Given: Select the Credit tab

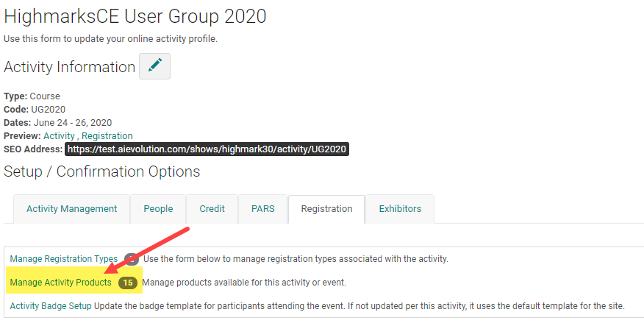Looking at the screenshot, I should point(212,209).
